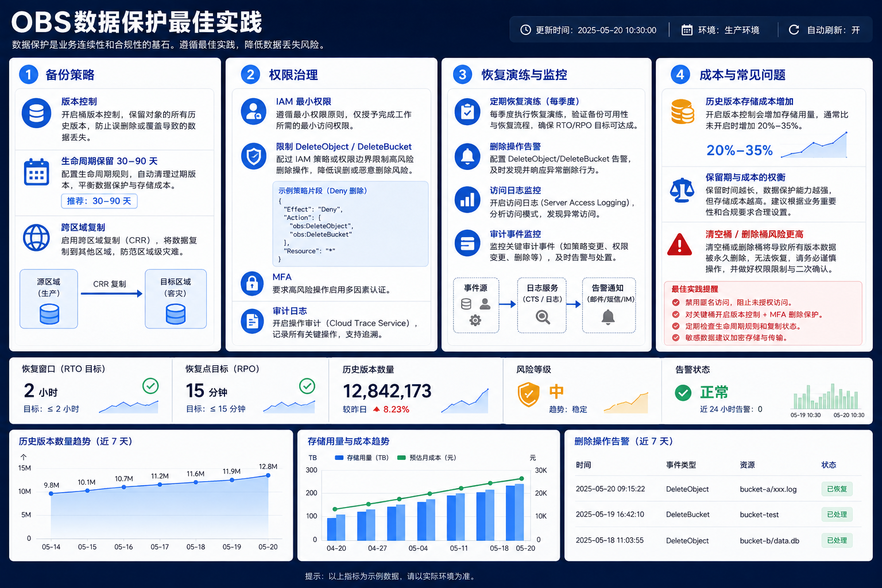Click the 已处理 badge in the bucket-test row

tap(837, 514)
